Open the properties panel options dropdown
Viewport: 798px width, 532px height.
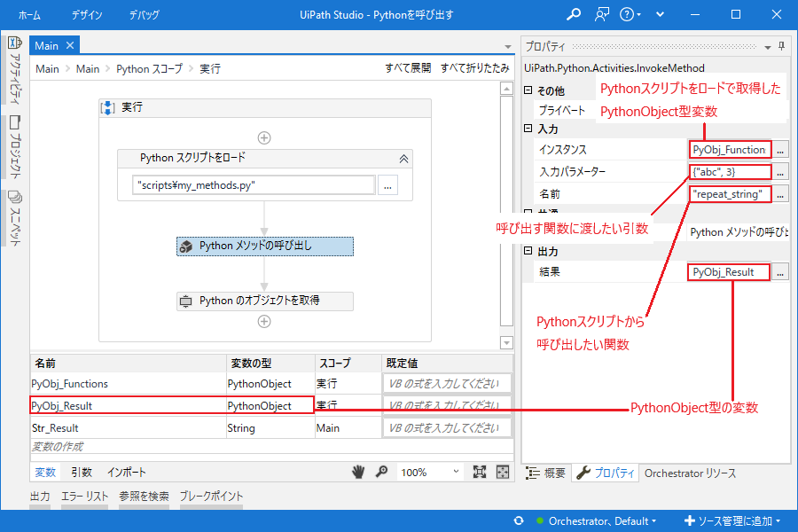click(768, 47)
